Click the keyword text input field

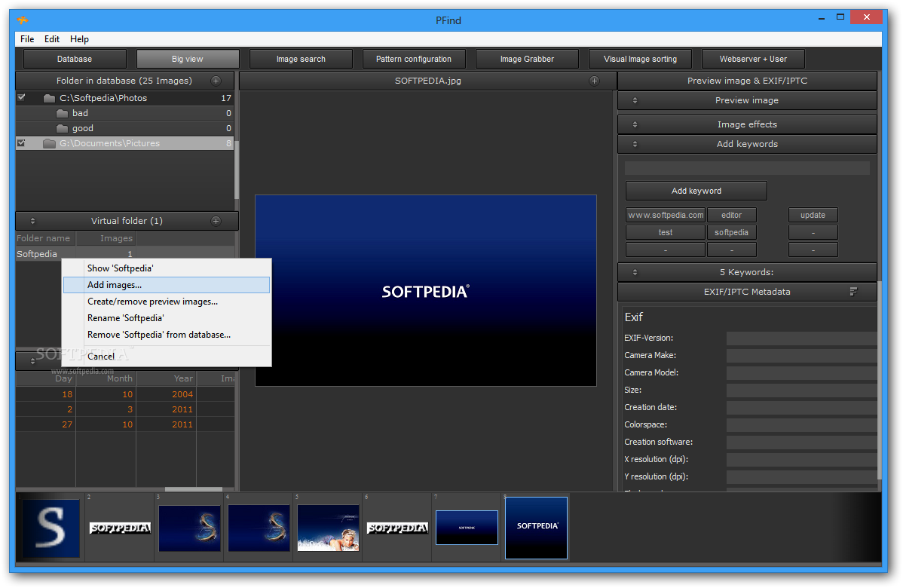point(747,168)
